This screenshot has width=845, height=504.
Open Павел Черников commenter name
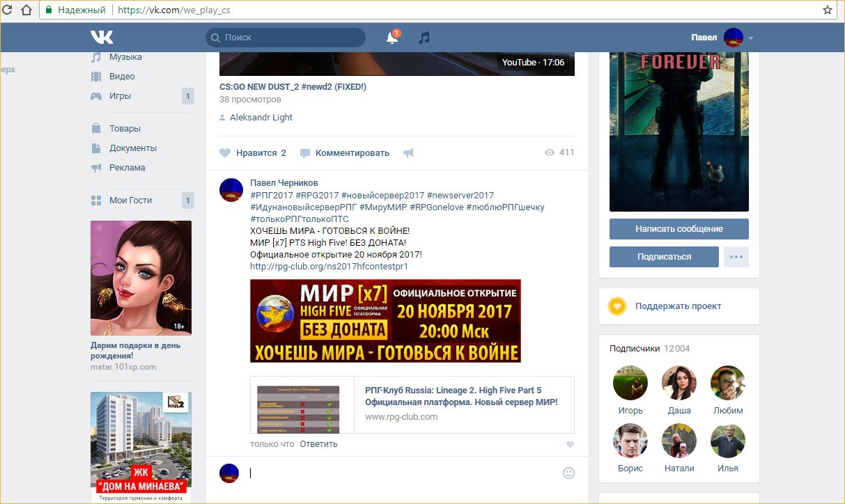pos(284,183)
